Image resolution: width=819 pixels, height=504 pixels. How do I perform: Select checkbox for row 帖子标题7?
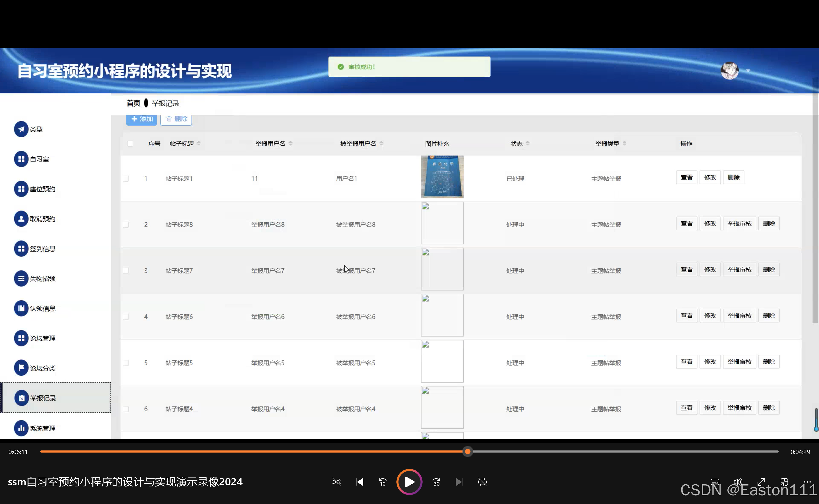point(126,271)
